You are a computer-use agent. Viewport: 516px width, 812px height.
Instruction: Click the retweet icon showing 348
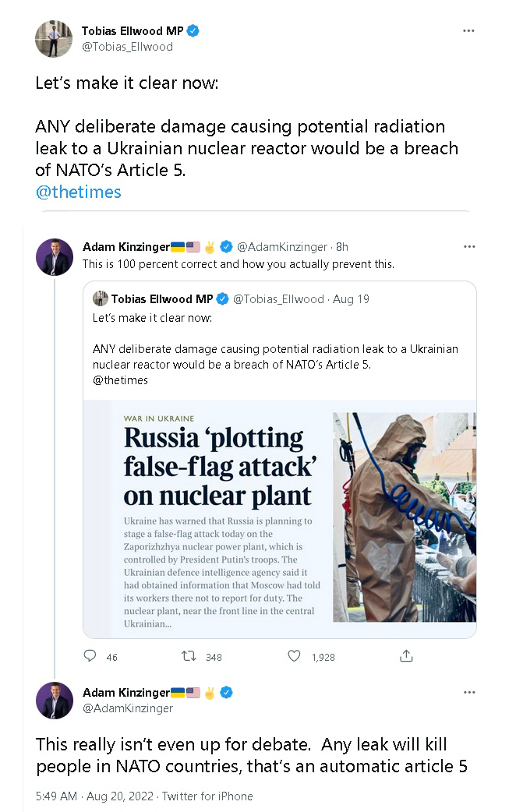click(x=189, y=656)
